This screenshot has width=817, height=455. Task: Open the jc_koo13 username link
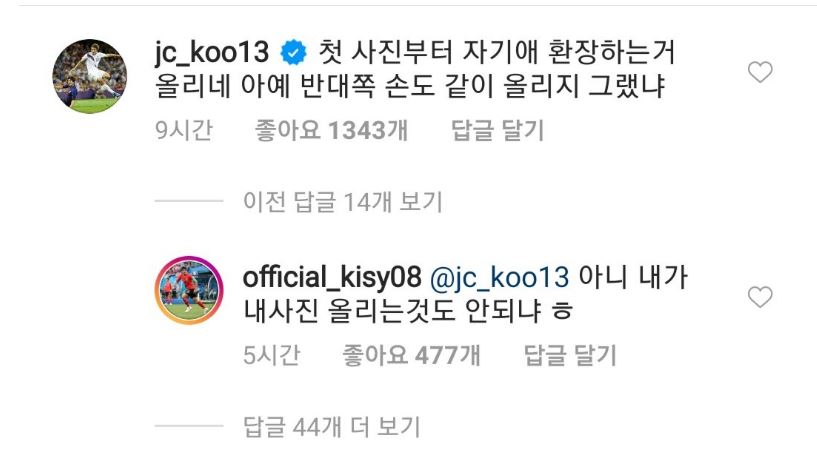point(212,54)
